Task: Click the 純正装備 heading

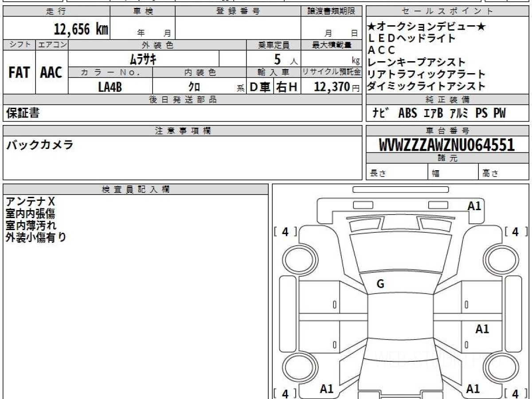Action: (x=447, y=100)
